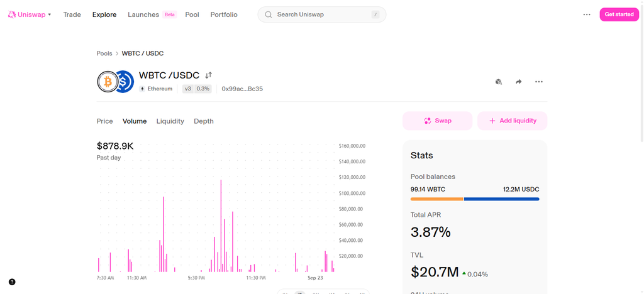Click the magnifier icon in search bar
Image resolution: width=644 pixels, height=294 pixels.
click(x=269, y=14)
